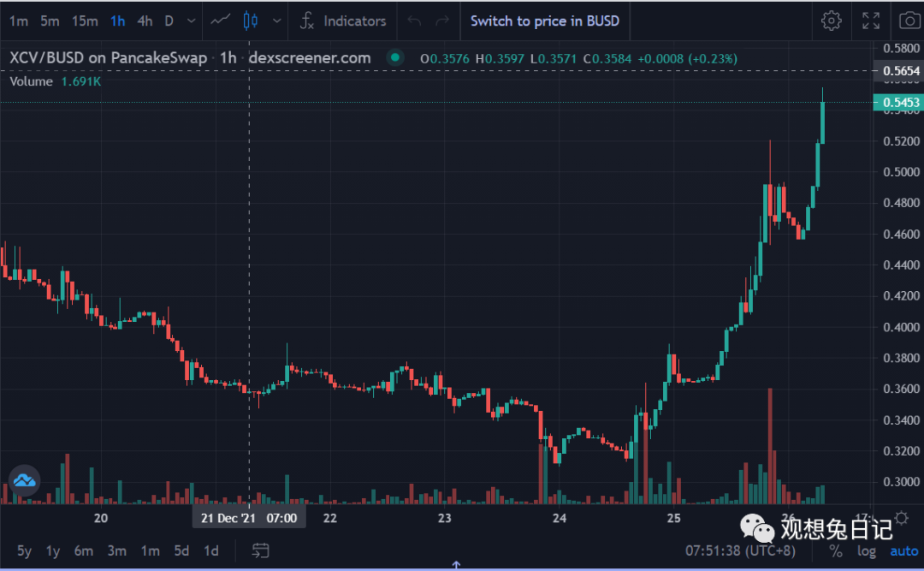
Task: Enter fullscreen mode icon
Action: [x=871, y=21]
